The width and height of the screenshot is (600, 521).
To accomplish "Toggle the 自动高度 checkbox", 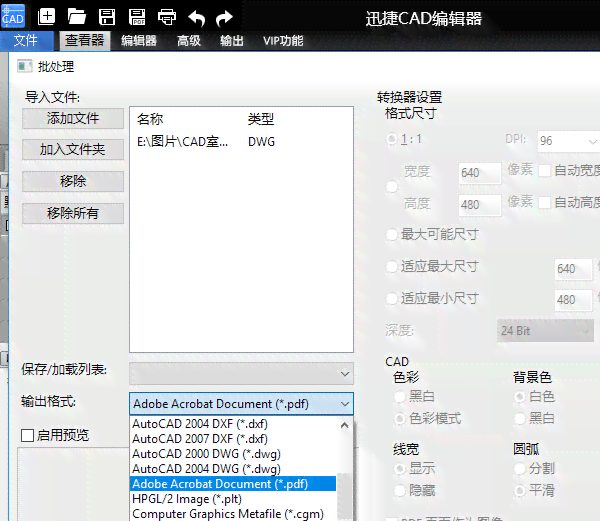I will click(545, 202).
